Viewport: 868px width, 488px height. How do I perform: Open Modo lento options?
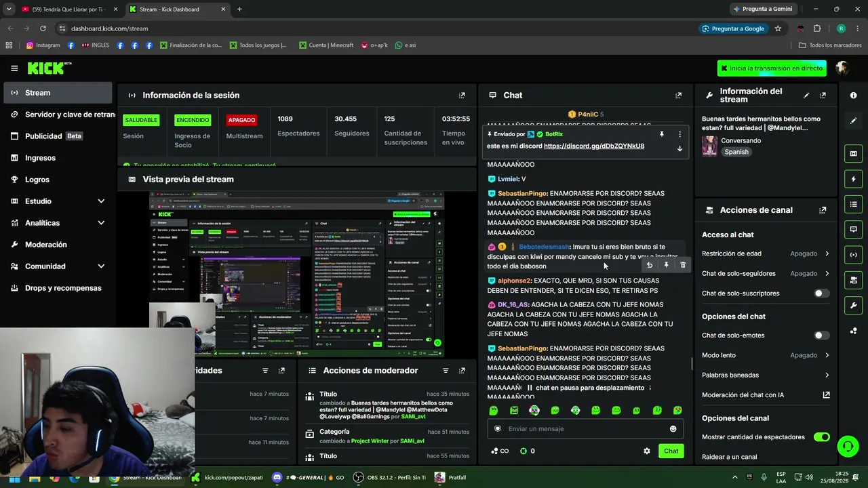point(766,355)
